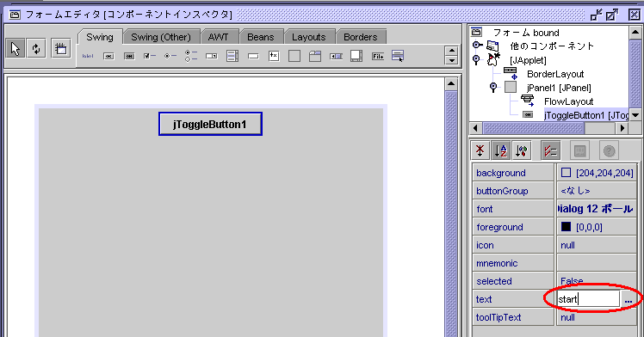Pick the ButtonGroup component in Swing palette
The image size is (644, 337).
coord(191,56)
